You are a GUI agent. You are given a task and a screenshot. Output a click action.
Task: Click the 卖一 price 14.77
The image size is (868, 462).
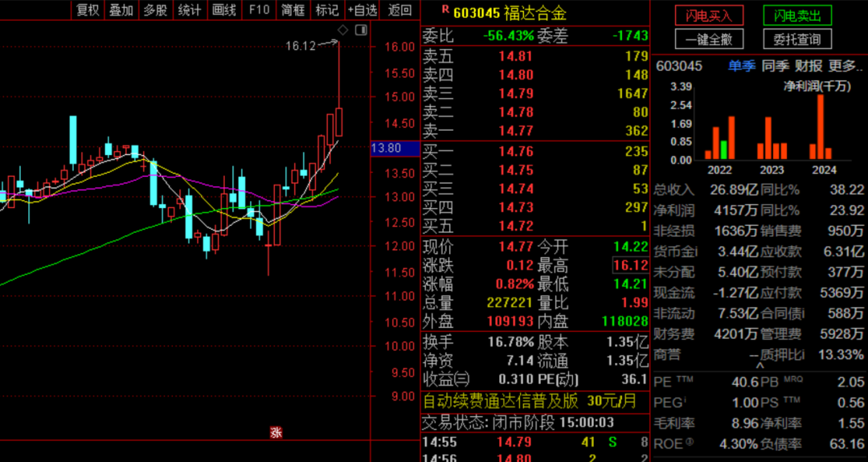pos(516,131)
